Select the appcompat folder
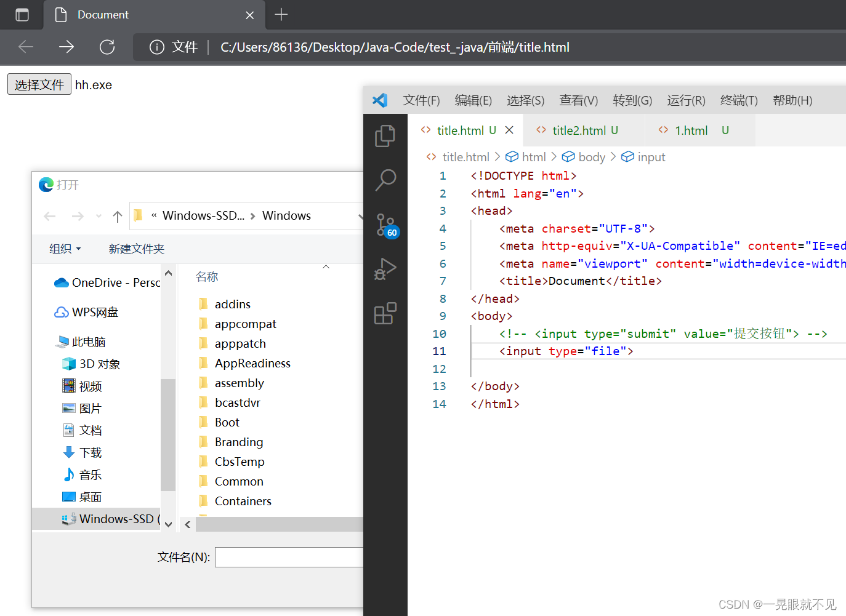 [x=237, y=324]
